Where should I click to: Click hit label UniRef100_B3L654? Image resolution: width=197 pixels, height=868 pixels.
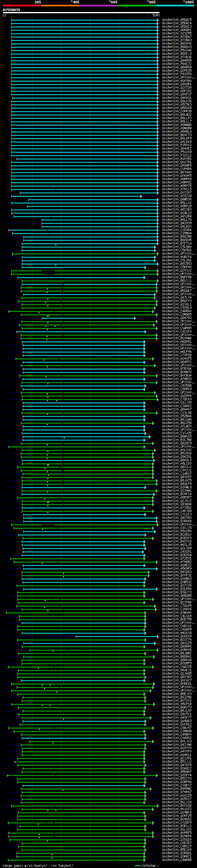[177, 589]
